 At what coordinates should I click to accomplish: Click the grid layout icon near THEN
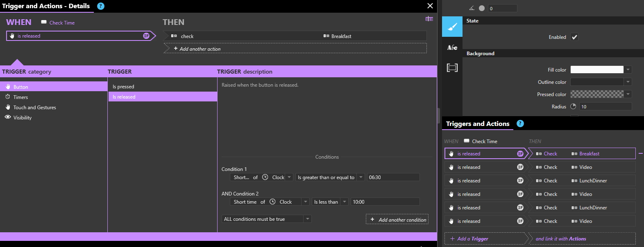(429, 19)
